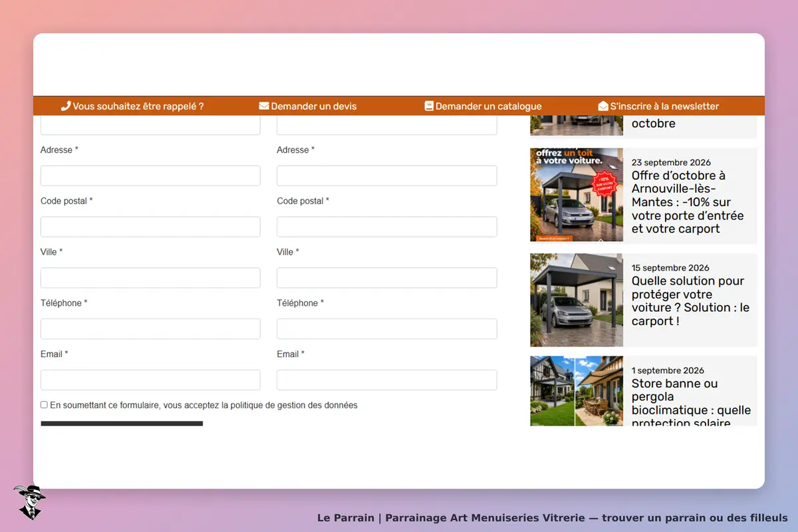Click the envelope icon for quote request
Image resolution: width=798 pixels, height=532 pixels.
point(264,106)
